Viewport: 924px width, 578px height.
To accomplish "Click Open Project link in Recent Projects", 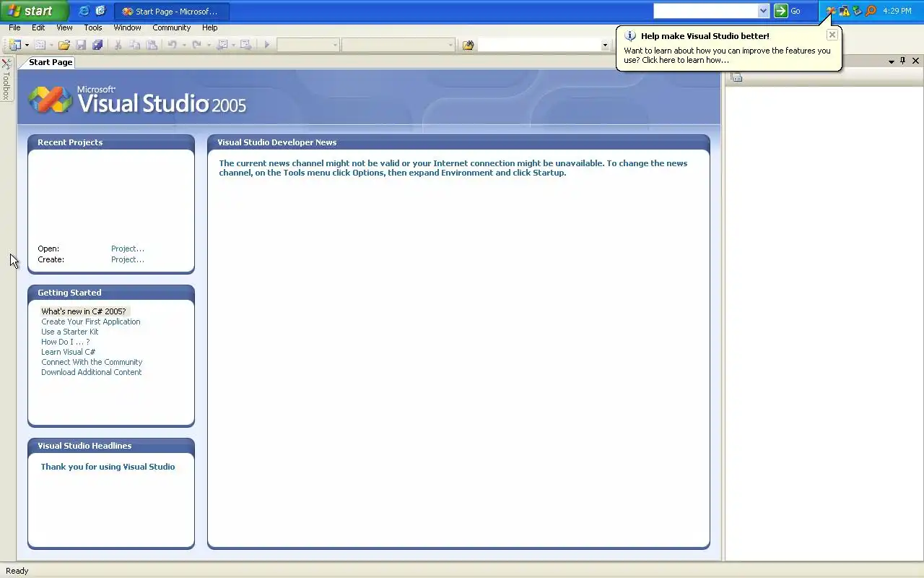I will (128, 249).
